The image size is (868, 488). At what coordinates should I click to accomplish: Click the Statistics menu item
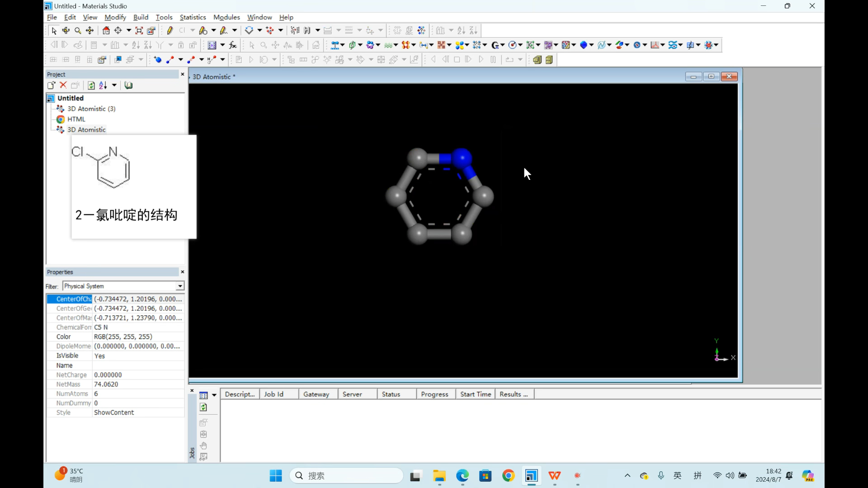[192, 17]
